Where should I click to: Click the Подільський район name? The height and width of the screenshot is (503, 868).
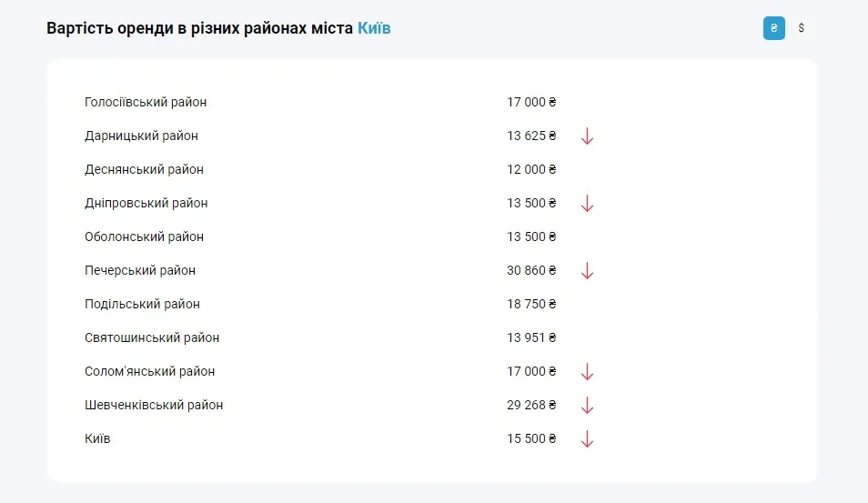click(142, 305)
